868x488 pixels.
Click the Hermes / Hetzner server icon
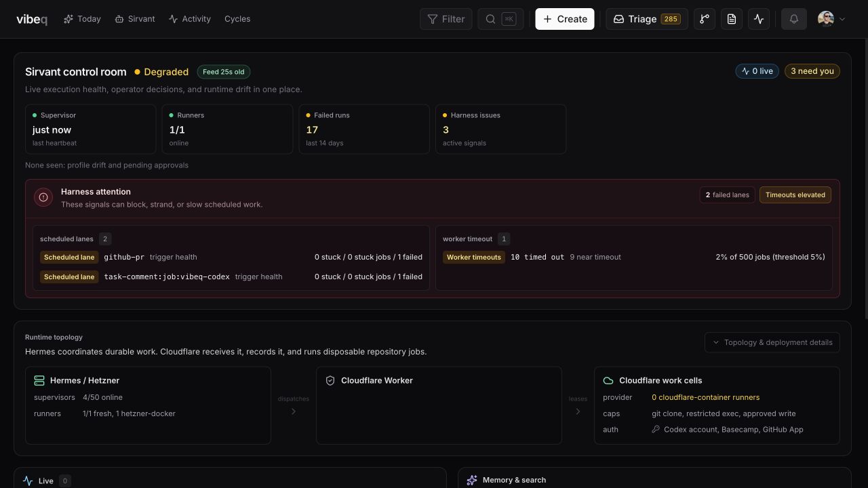39,381
